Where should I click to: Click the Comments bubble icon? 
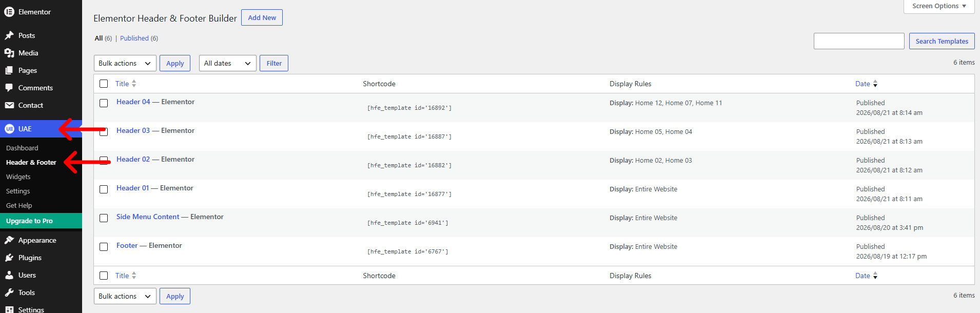pos(9,88)
